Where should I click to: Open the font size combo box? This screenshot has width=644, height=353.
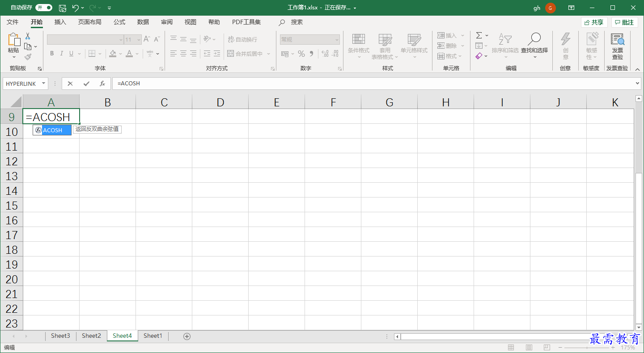(133, 40)
